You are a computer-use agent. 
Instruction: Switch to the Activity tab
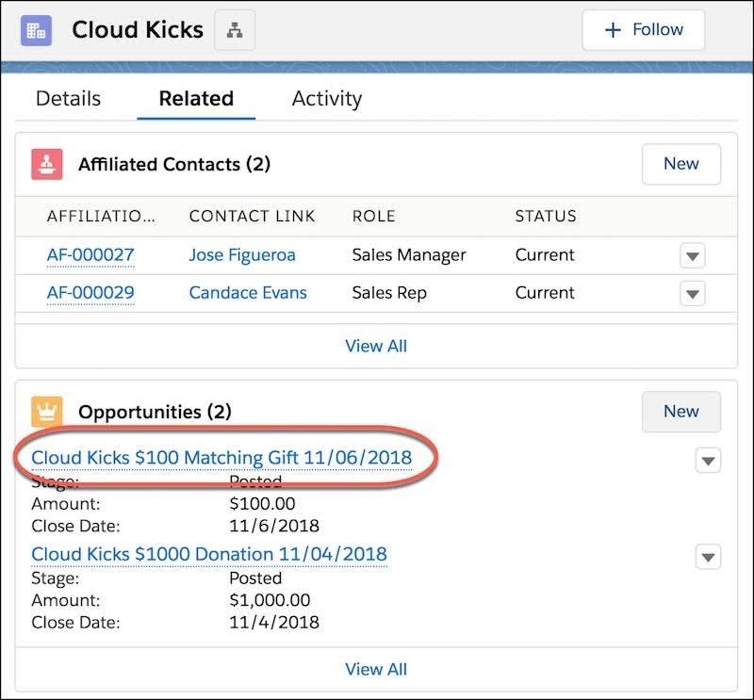pos(326,98)
